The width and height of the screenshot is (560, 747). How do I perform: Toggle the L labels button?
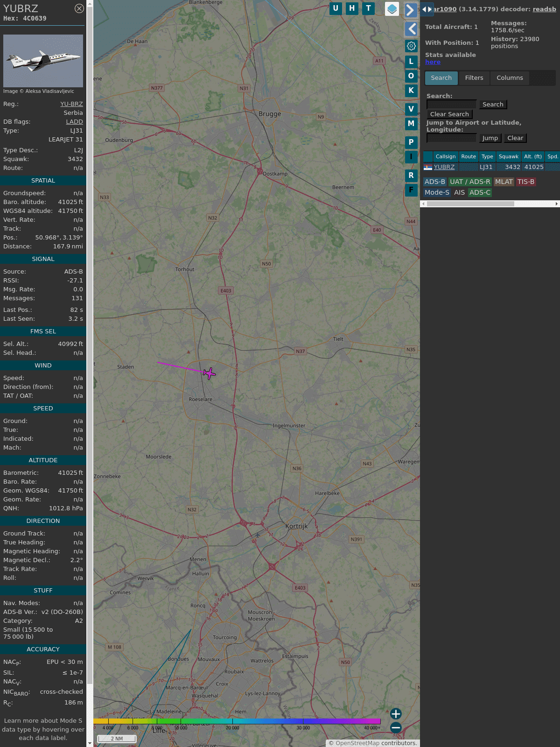(x=411, y=61)
